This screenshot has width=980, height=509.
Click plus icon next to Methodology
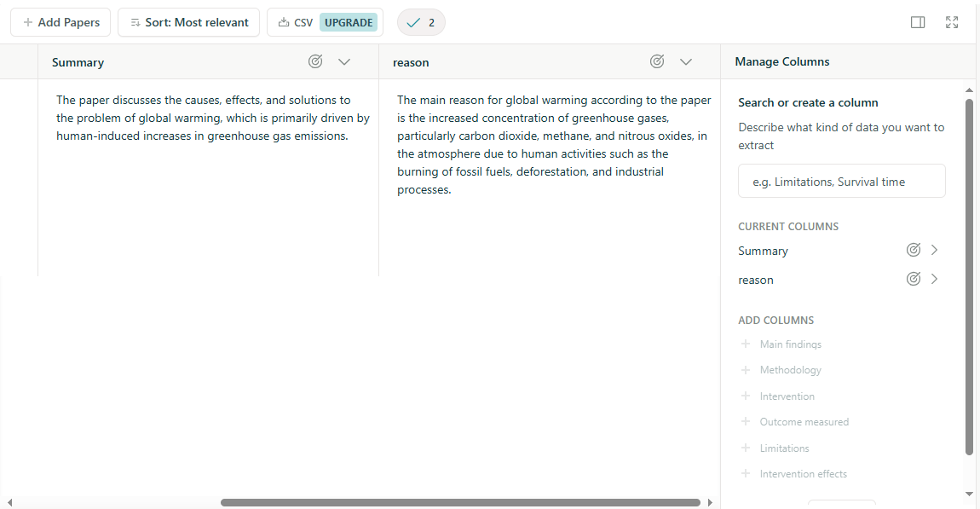[745, 370]
